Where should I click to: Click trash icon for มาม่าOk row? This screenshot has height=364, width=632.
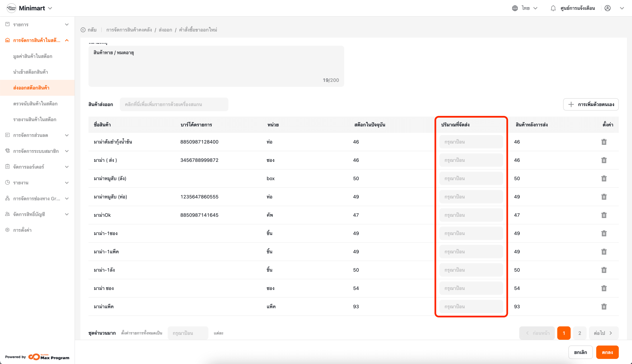(x=604, y=215)
